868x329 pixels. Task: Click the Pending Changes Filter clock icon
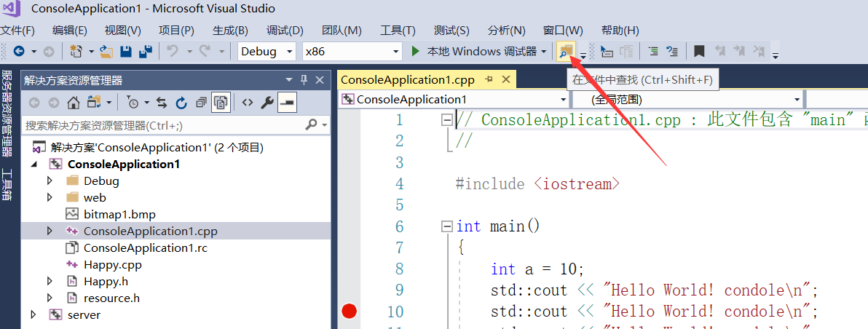coord(133,103)
